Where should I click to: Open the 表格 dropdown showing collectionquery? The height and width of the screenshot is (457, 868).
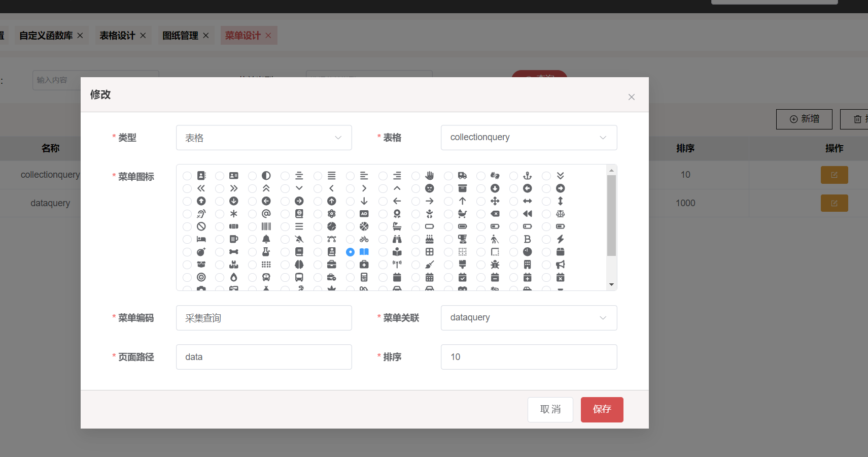pos(529,138)
